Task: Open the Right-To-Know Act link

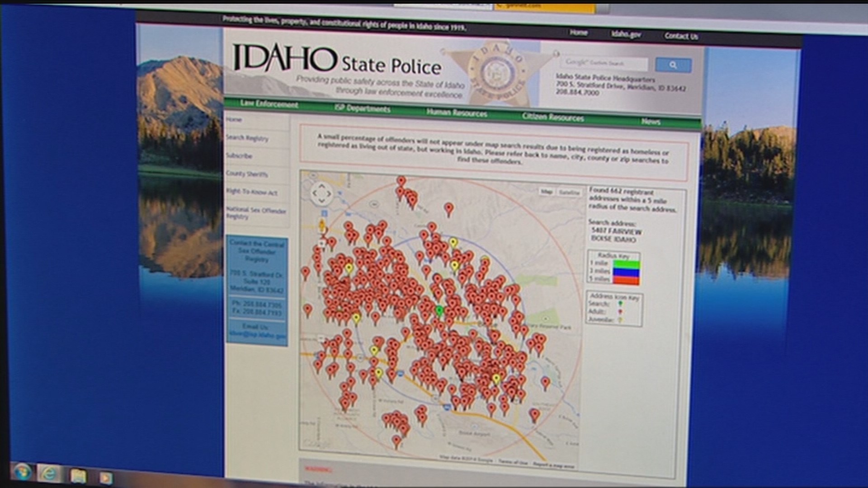Action: click(252, 192)
